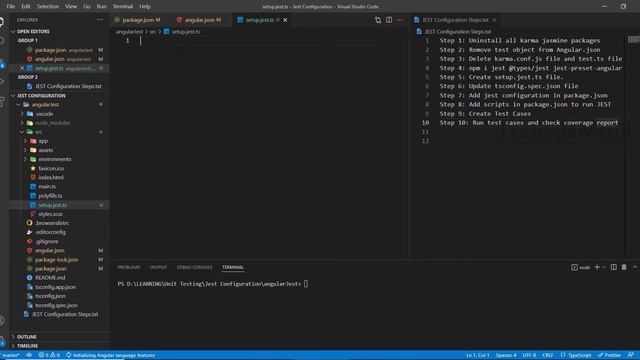Click the src breadcrumb segment
This screenshot has width=640, height=360.
point(152,31)
